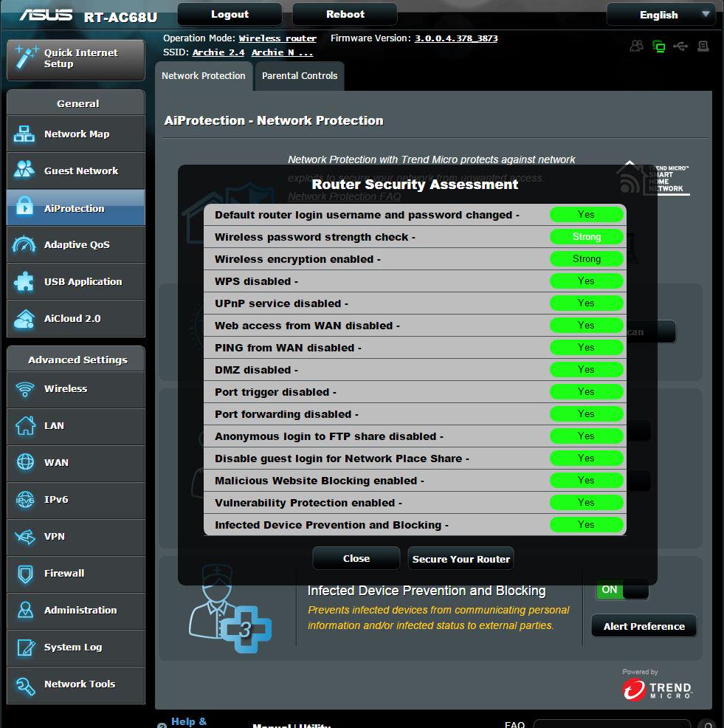Viewport: 724px width, 728px height.
Task: Click the Yes badge for WPS disabled
Action: 586,281
